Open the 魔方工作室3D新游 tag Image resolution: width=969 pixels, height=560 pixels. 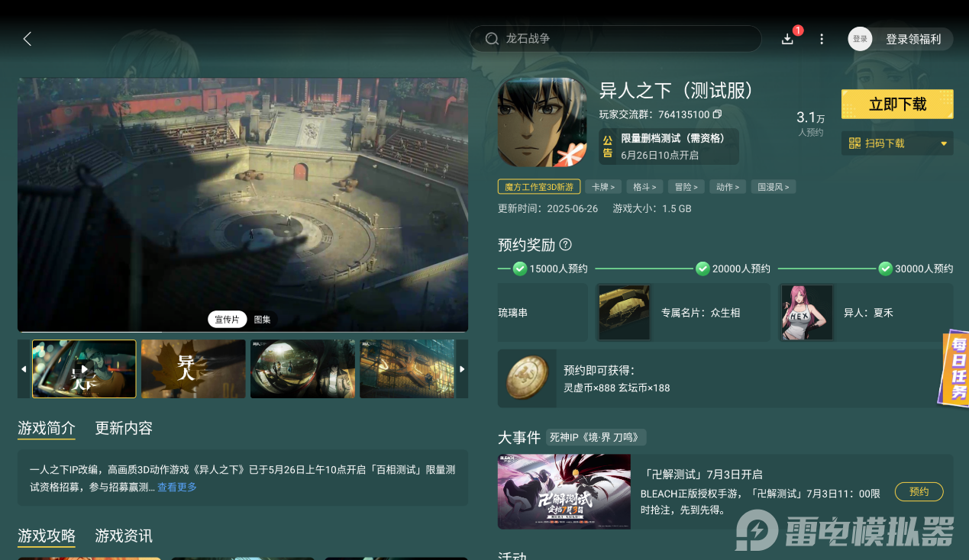[539, 187]
